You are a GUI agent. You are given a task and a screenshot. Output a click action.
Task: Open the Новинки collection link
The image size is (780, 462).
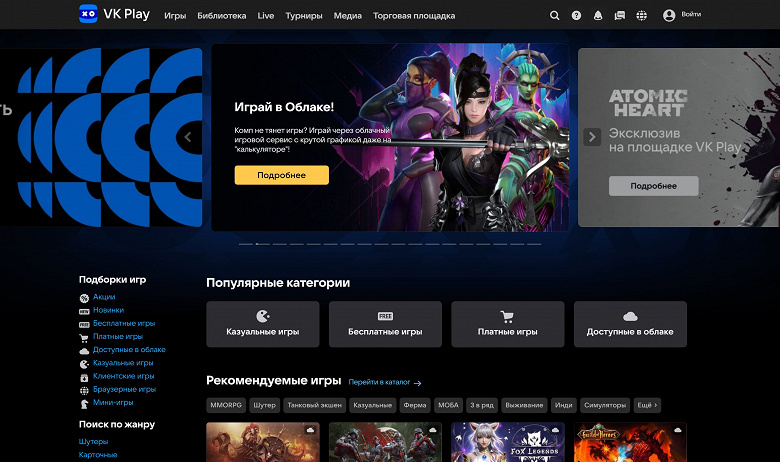pos(108,310)
